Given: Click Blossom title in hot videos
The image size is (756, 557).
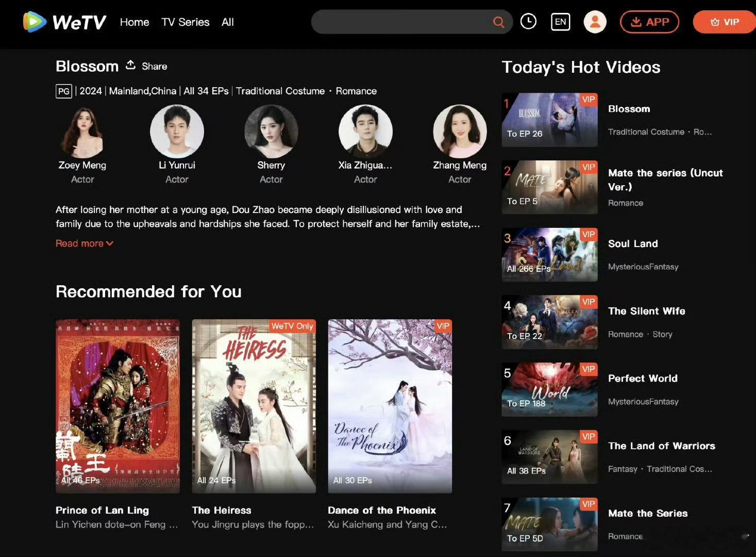Looking at the screenshot, I should pyautogui.click(x=629, y=109).
